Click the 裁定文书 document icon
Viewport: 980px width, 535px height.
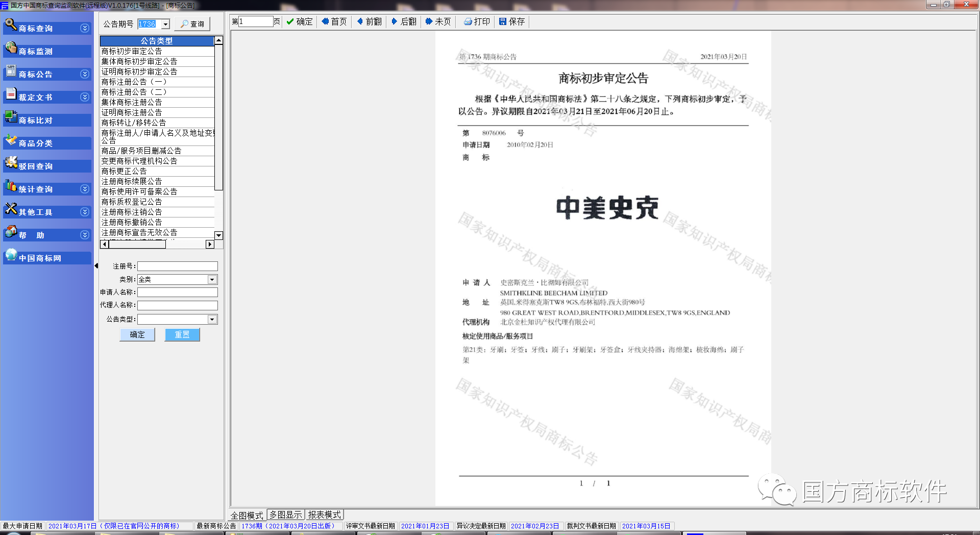pos(11,94)
